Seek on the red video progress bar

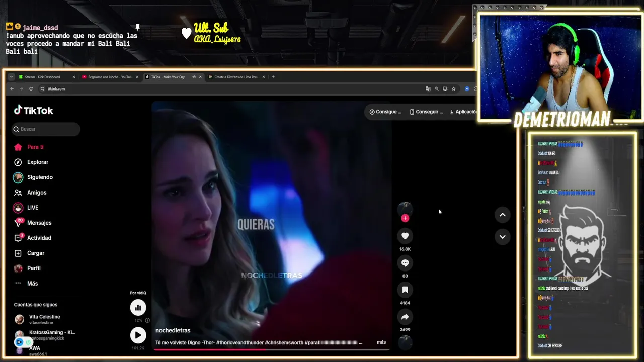pos(272,349)
